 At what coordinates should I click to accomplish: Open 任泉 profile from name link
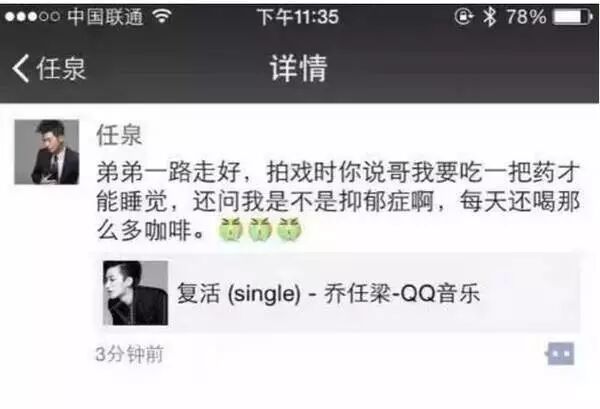point(119,135)
